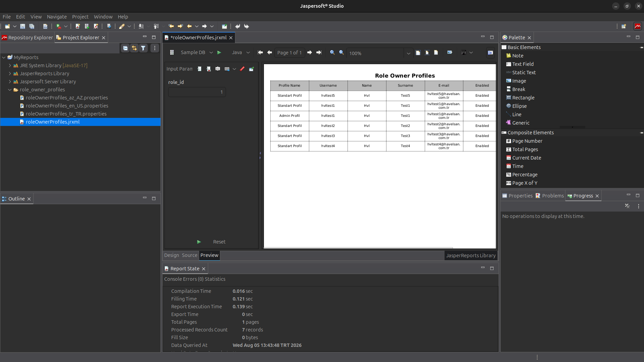Click the role_id value input field
The image size is (644, 362).
pyautogui.click(x=197, y=92)
